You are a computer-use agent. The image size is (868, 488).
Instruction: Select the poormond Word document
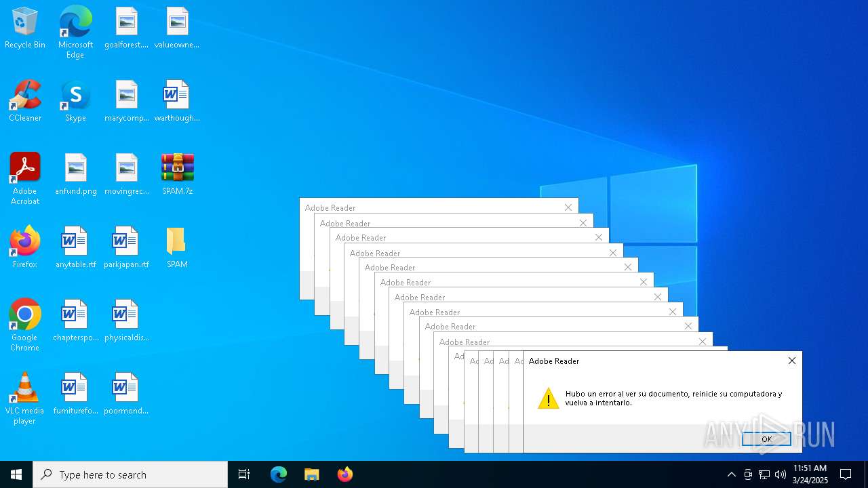pyautogui.click(x=126, y=394)
